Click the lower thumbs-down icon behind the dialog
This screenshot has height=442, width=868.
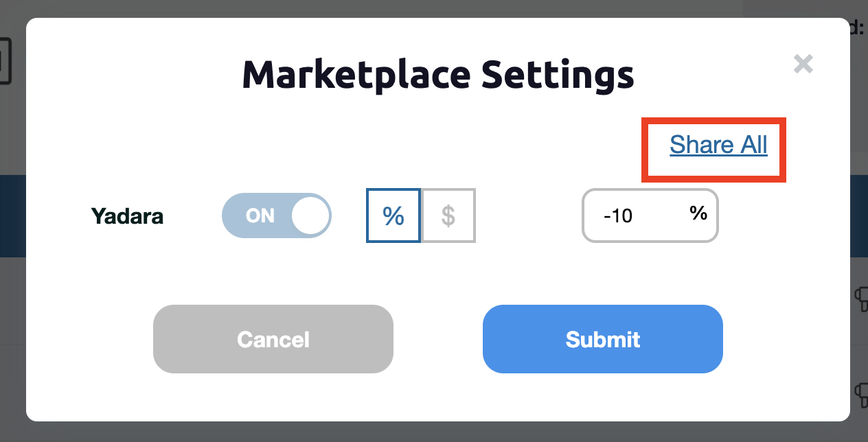point(860,393)
